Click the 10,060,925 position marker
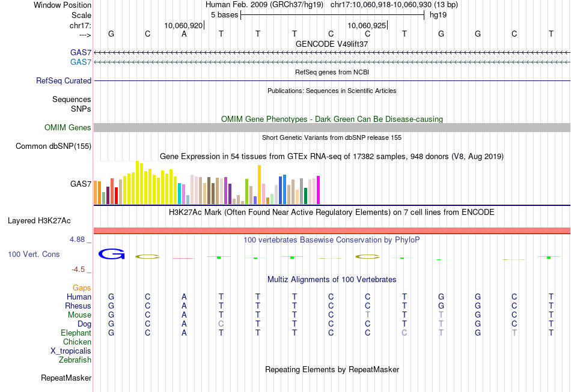The width and height of the screenshot is (571, 392). pyautogui.click(x=367, y=25)
